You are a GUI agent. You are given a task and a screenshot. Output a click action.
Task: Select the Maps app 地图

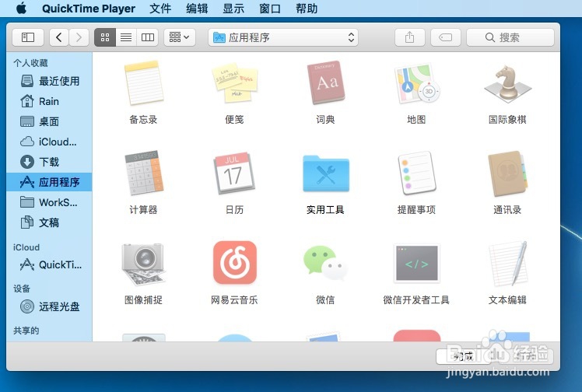416,83
